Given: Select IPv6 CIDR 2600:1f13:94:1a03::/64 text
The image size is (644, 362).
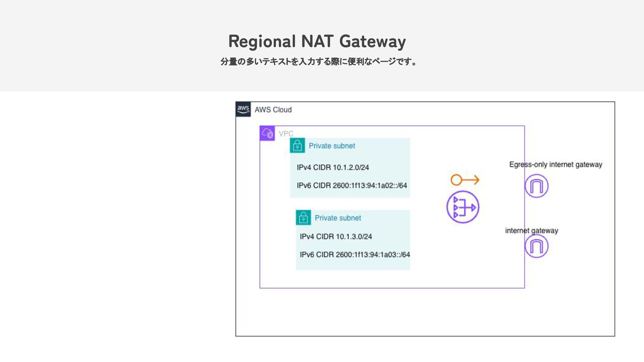Looking at the screenshot, I should pyautogui.click(x=355, y=255).
